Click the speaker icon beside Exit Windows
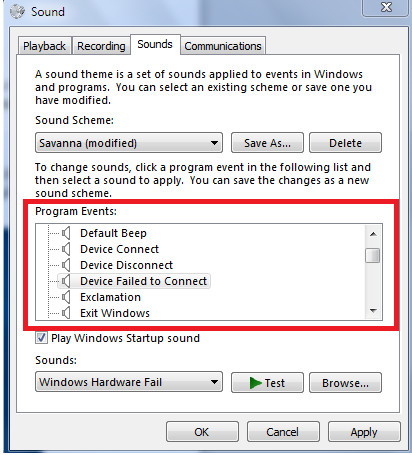412x455 pixels. pos(66,313)
